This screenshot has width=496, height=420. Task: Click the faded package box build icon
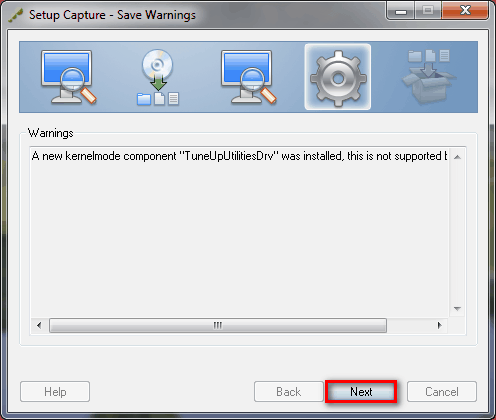click(x=429, y=76)
